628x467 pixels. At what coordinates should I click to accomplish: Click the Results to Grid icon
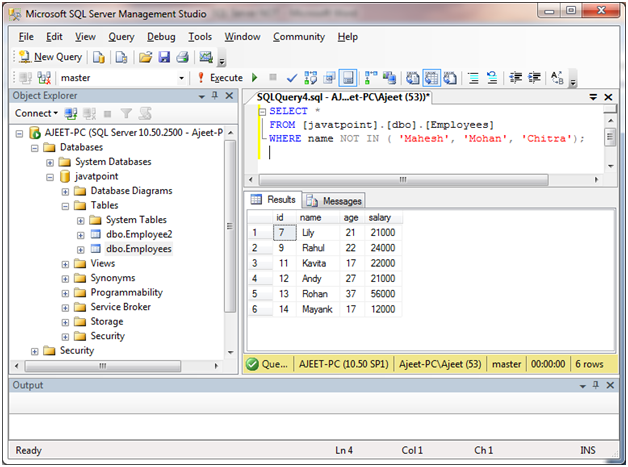[431, 78]
